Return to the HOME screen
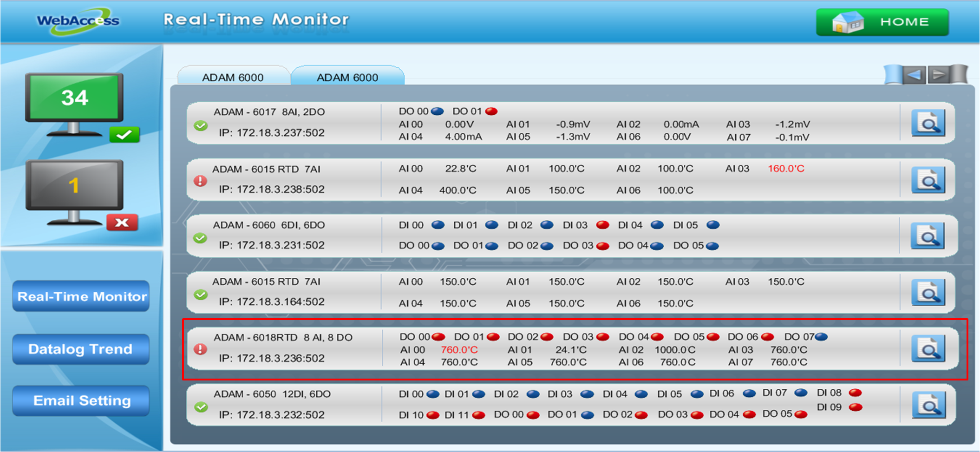This screenshot has height=452, width=980. point(882,22)
